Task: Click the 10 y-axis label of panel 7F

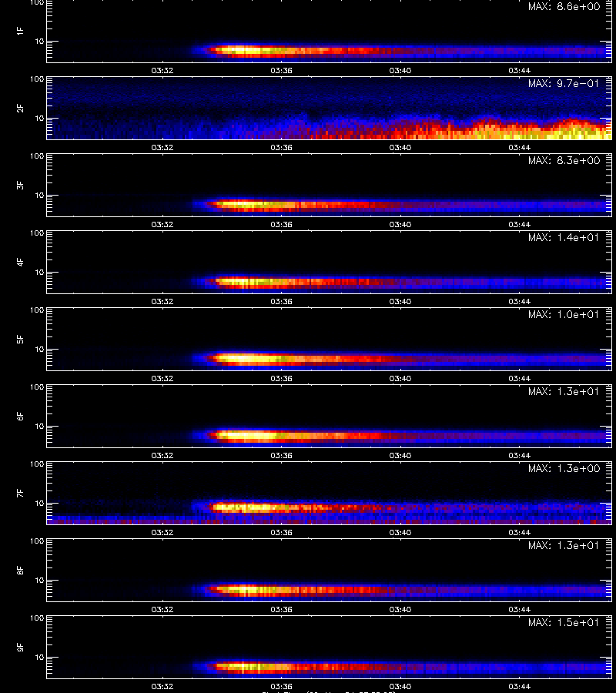Action: point(39,503)
